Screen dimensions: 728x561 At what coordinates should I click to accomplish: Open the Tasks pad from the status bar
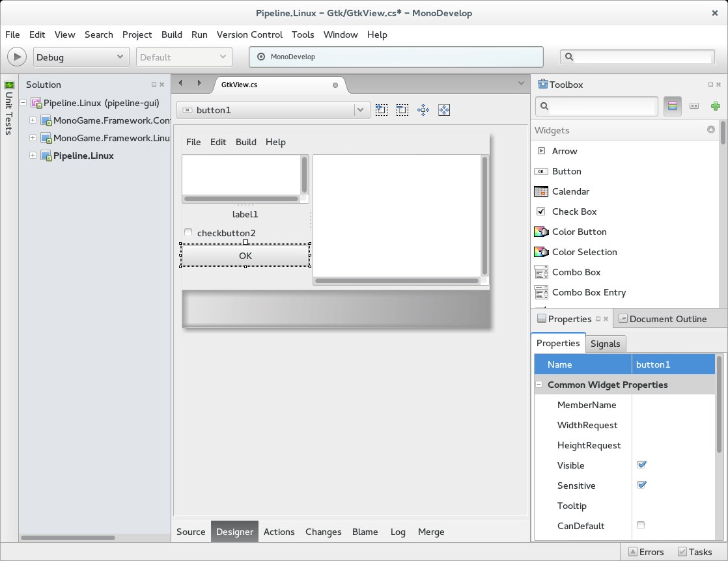[695, 551]
